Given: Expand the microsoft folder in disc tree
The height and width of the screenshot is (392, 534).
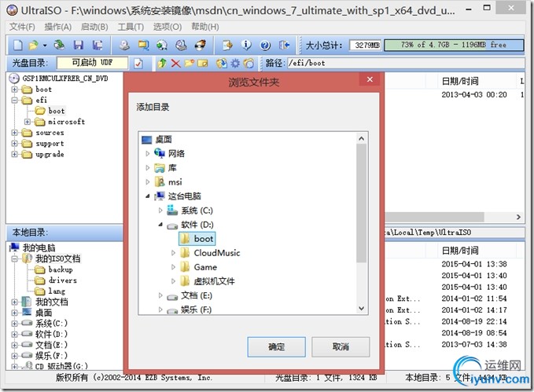Looking at the screenshot, I should [28, 122].
